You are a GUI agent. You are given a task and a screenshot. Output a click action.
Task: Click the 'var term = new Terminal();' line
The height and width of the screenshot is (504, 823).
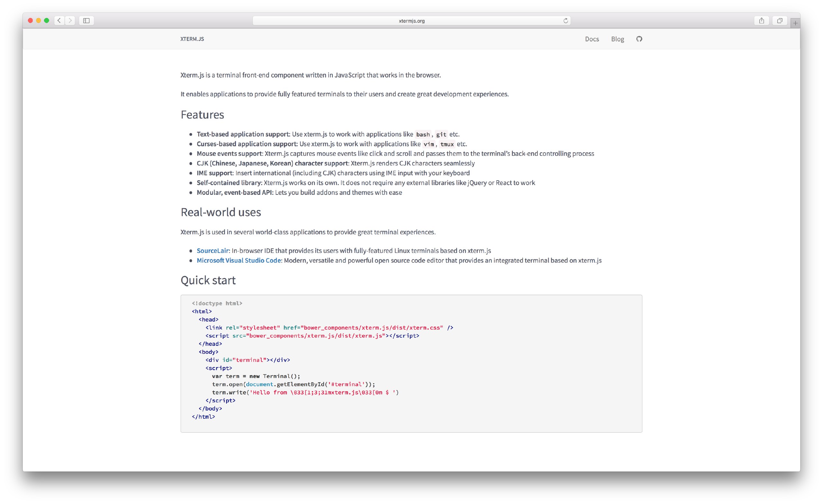coord(256,376)
